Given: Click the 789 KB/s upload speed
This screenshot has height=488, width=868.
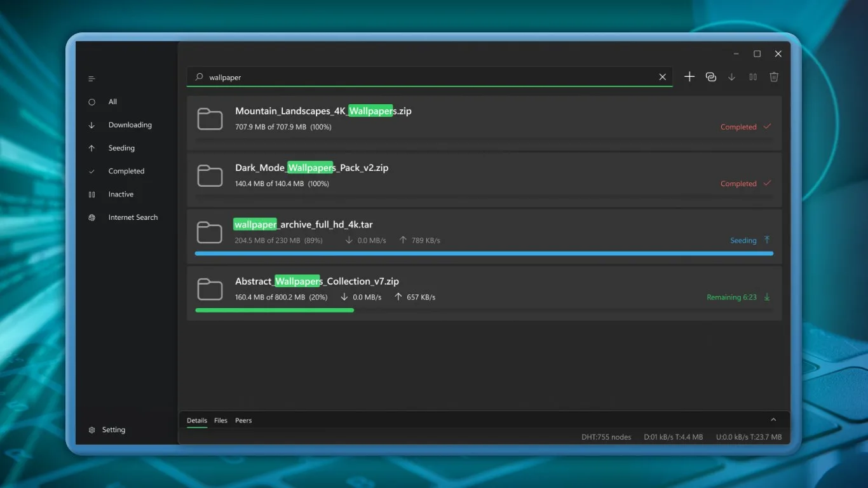Looking at the screenshot, I should pyautogui.click(x=426, y=241).
